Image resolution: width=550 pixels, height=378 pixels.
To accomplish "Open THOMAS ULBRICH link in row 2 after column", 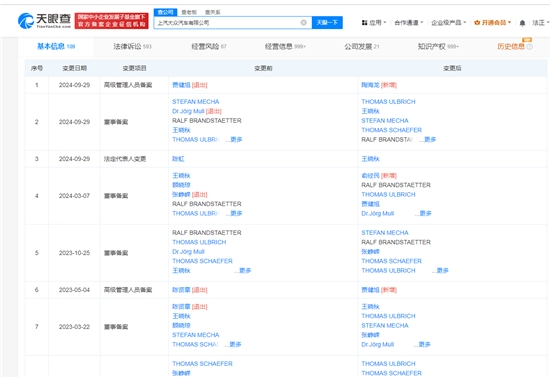I will coord(388,102).
